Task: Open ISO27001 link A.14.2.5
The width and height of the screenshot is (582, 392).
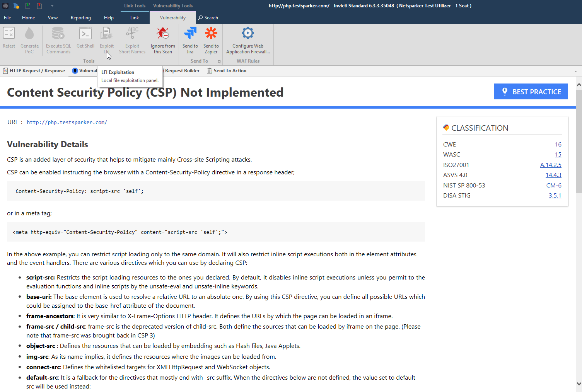Action: pos(551,165)
